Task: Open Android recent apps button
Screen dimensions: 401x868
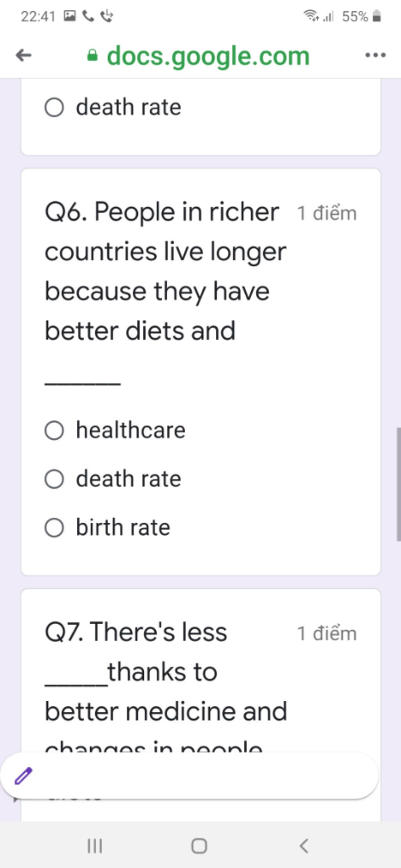Action: 94,846
